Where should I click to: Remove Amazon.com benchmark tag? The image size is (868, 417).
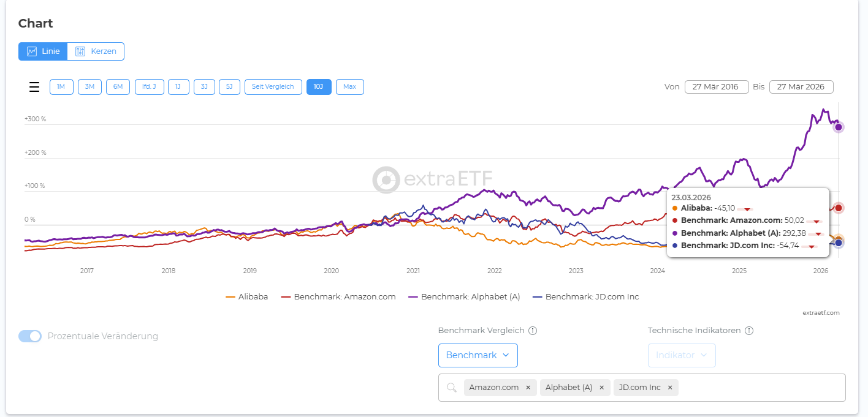pos(528,388)
